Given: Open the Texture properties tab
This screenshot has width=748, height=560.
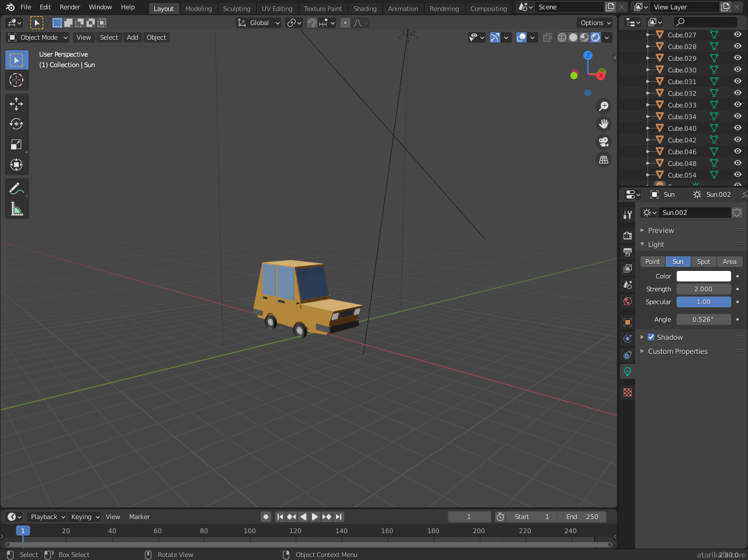Looking at the screenshot, I should tap(628, 392).
